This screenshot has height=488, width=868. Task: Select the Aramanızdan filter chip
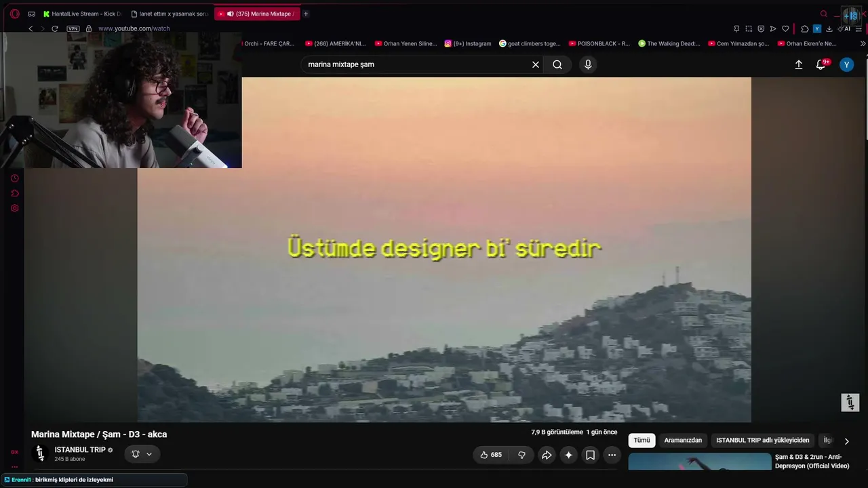(x=683, y=441)
